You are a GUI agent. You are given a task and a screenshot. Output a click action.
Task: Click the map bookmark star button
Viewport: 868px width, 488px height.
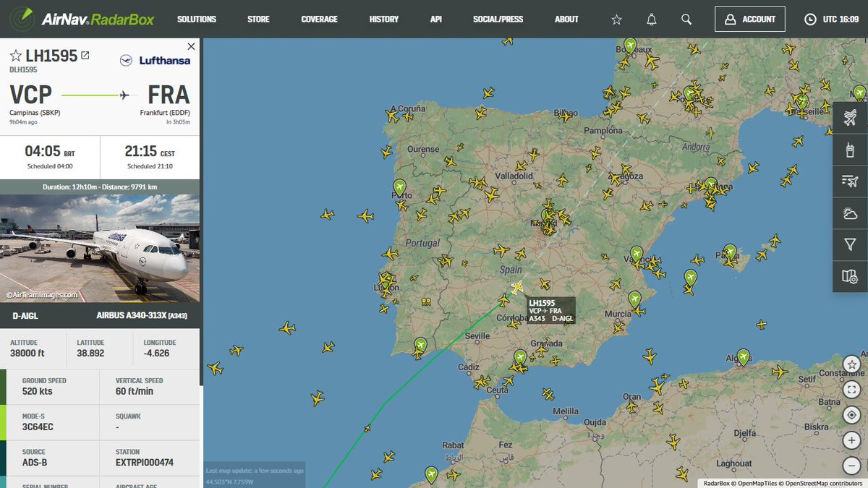tap(852, 364)
